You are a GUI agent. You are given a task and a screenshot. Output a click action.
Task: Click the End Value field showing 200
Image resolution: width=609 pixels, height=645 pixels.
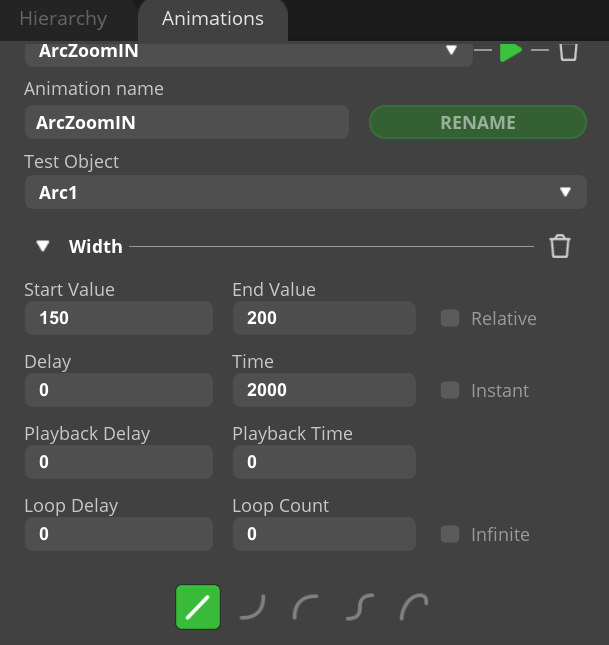(324, 318)
